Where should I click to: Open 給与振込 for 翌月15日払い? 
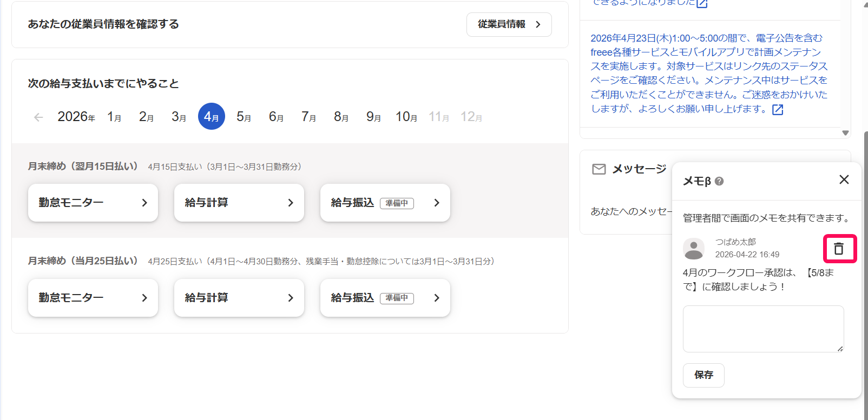point(385,203)
